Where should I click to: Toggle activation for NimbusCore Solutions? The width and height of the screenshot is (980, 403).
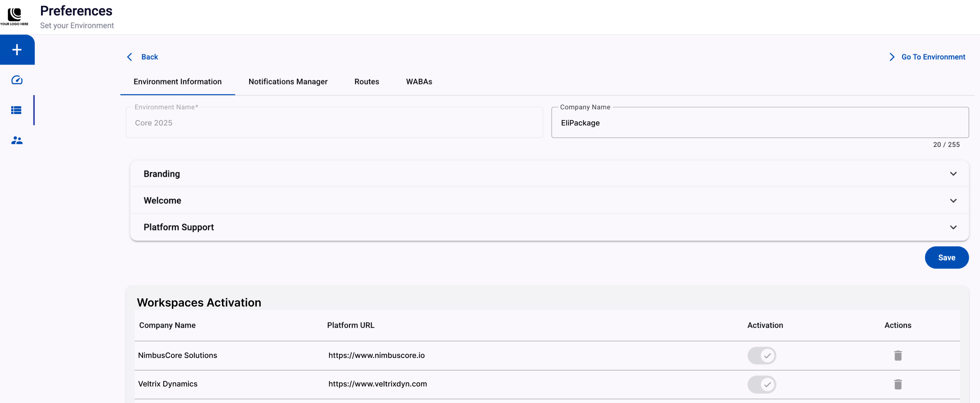[x=762, y=356]
